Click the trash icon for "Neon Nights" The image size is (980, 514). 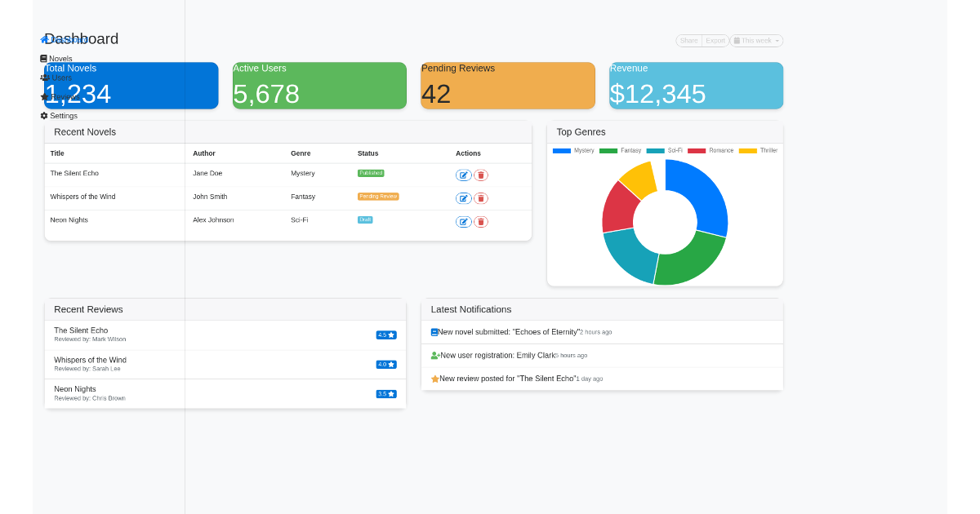click(481, 221)
